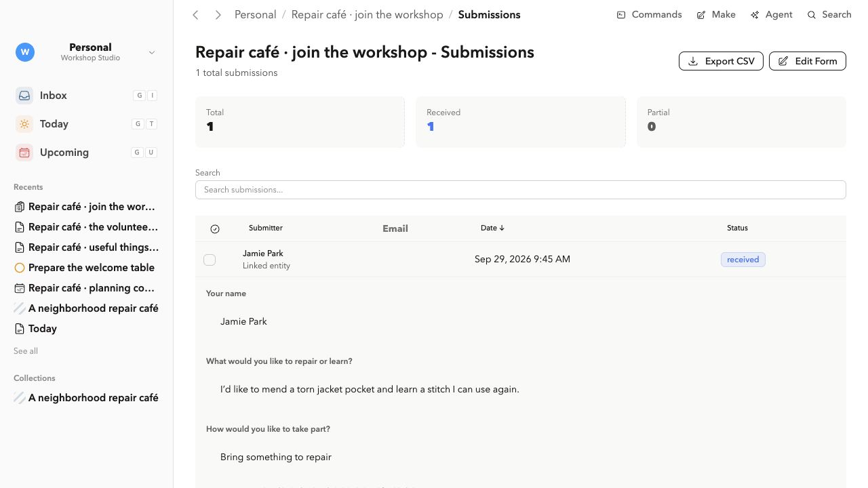Open Search with the magnifier icon
868x488 pixels.
point(812,15)
